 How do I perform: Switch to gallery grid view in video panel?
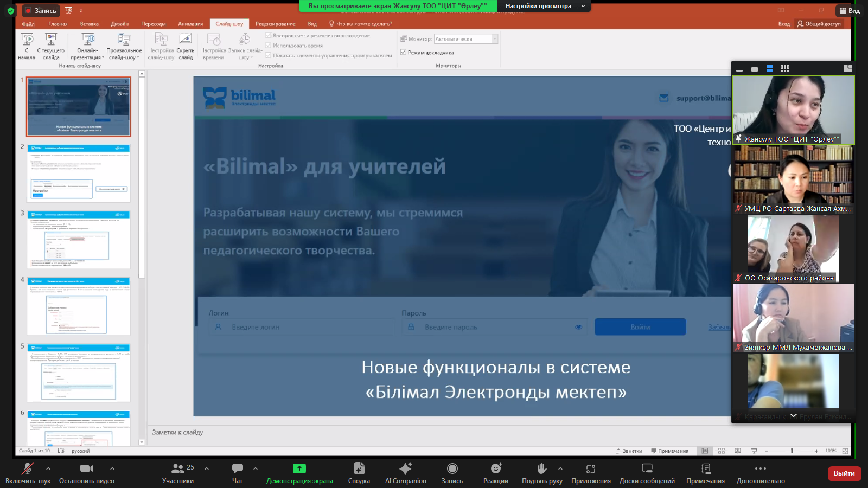coord(784,68)
